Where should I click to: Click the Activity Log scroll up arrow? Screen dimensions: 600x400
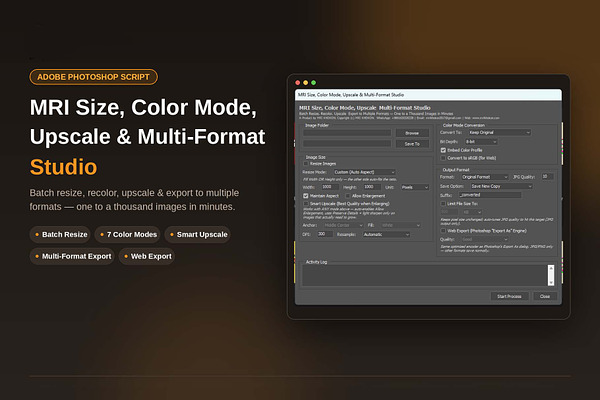(x=551, y=268)
